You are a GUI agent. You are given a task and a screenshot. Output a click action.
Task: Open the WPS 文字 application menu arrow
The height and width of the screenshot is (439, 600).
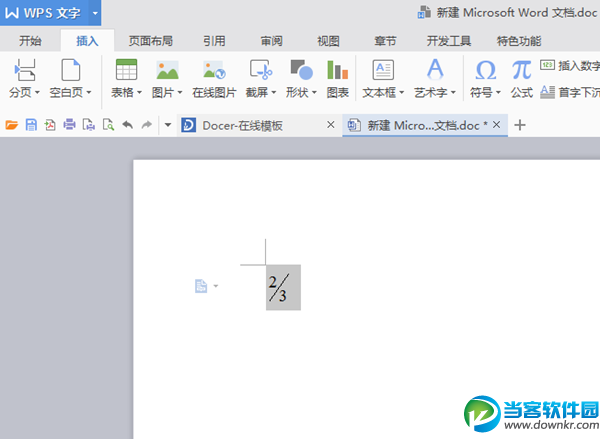[95, 13]
